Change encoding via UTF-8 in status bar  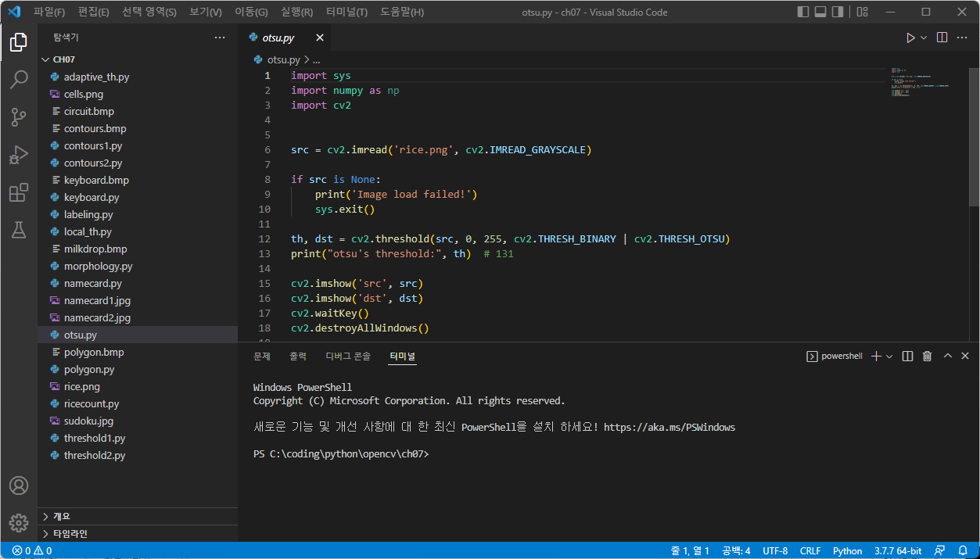coord(775,550)
